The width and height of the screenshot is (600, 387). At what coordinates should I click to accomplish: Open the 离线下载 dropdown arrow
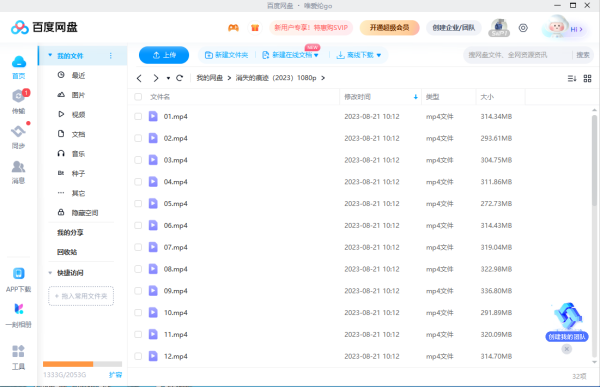click(x=379, y=56)
